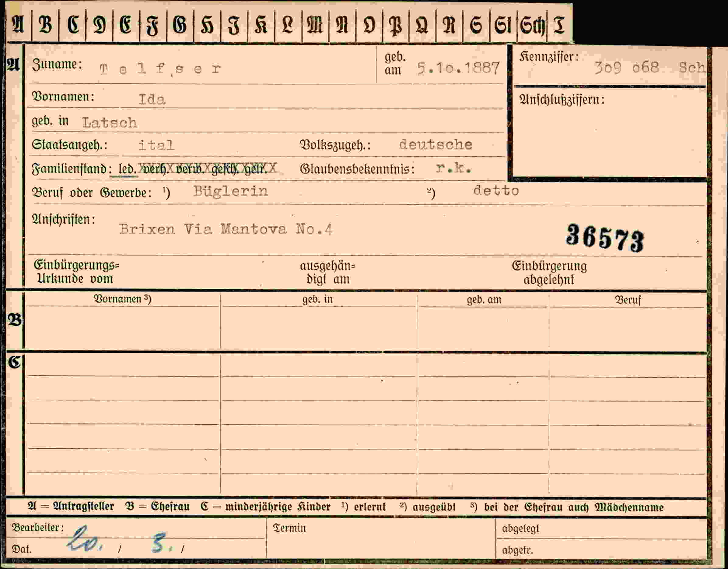Image resolution: width=728 pixels, height=569 pixels.
Task: Click the 'Kennziffer:' label
Action: pyautogui.click(x=549, y=57)
